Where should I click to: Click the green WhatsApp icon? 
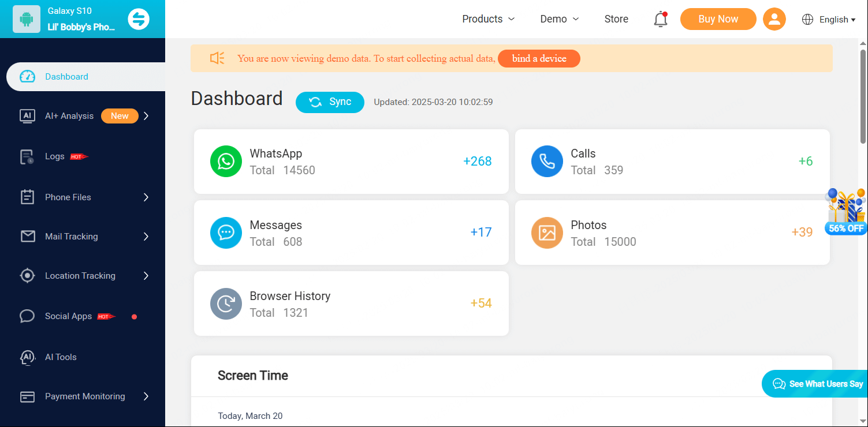point(226,162)
